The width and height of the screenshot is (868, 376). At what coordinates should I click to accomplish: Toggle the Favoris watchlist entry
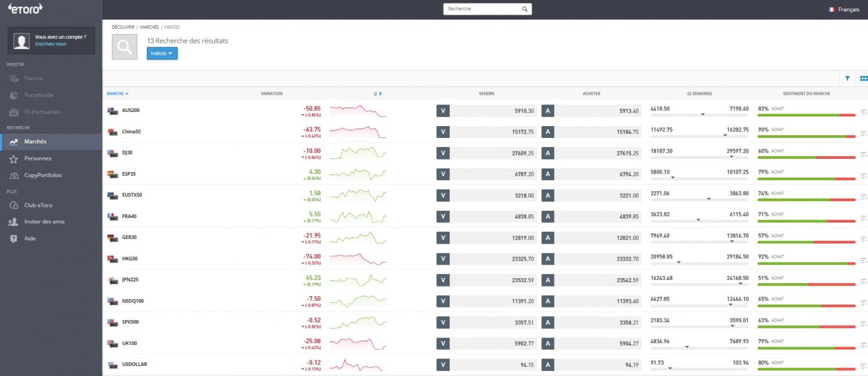tap(14, 79)
